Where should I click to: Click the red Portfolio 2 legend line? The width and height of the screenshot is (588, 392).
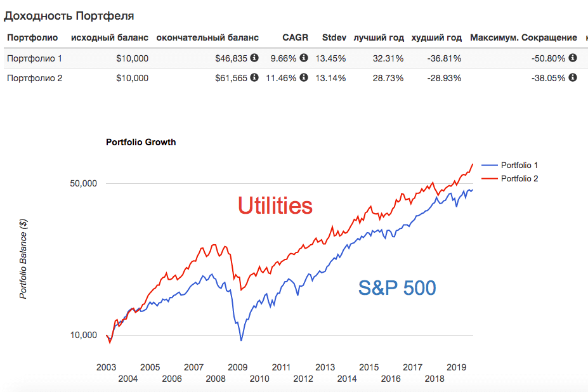point(490,179)
